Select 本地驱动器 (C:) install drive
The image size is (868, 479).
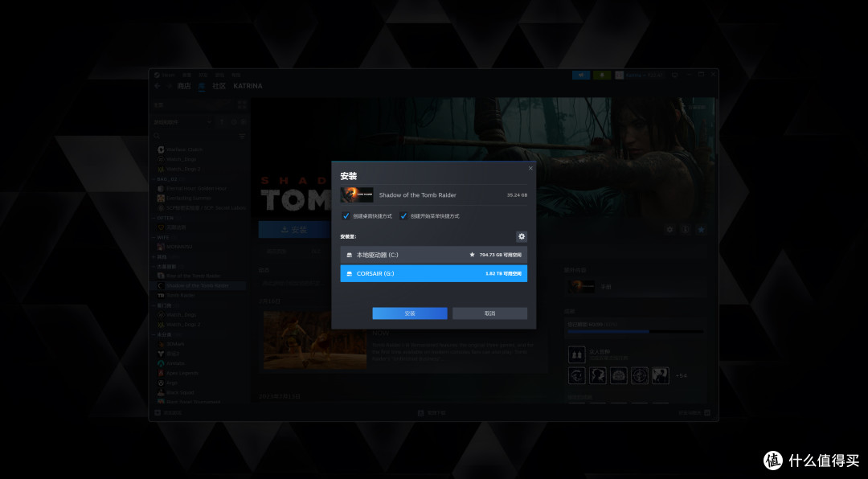click(x=433, y=255)
